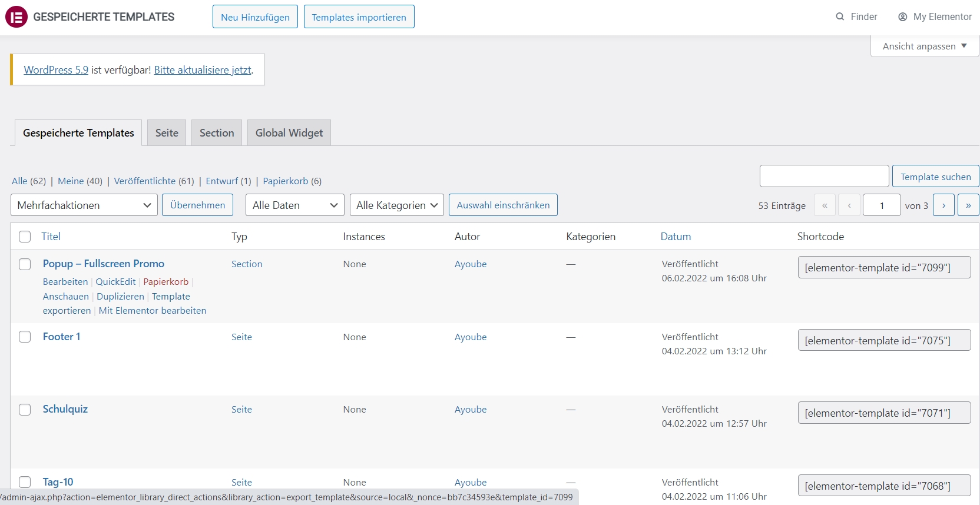Tick the Schulquiz row checkbox
Screen dimensions: 980x505
pyautogui.click(x=25, y=410)
